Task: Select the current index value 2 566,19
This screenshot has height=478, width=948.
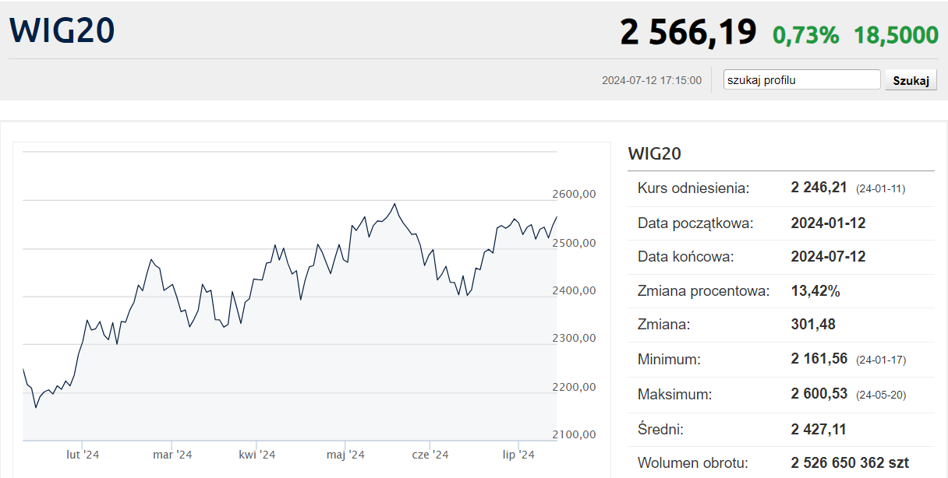Action: click(x=688, y=33)
